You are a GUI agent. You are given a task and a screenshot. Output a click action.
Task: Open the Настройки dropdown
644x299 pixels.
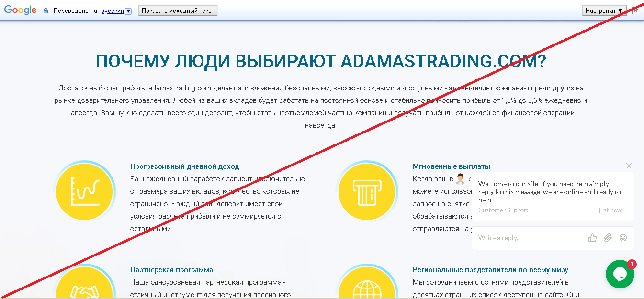click(x=605, y=11)
